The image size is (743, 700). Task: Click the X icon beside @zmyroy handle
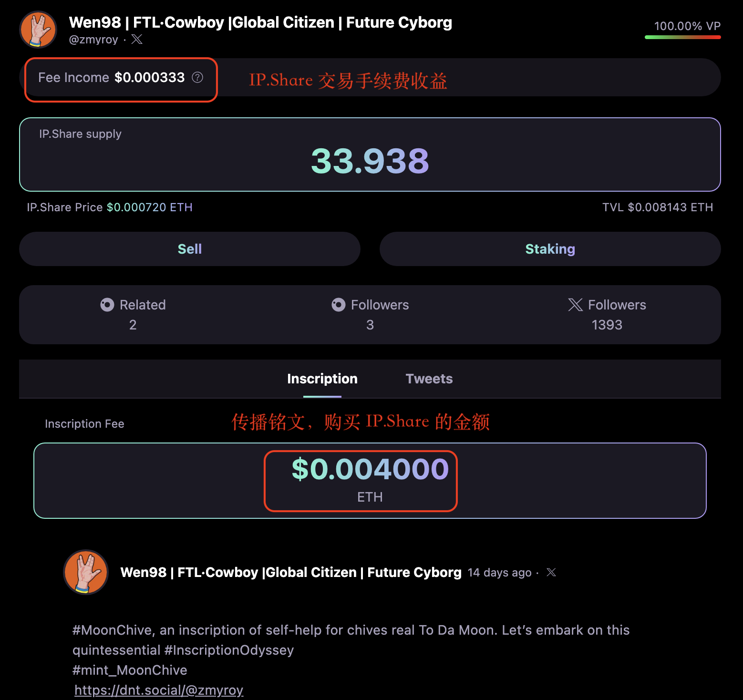click(x=137, y=39)
